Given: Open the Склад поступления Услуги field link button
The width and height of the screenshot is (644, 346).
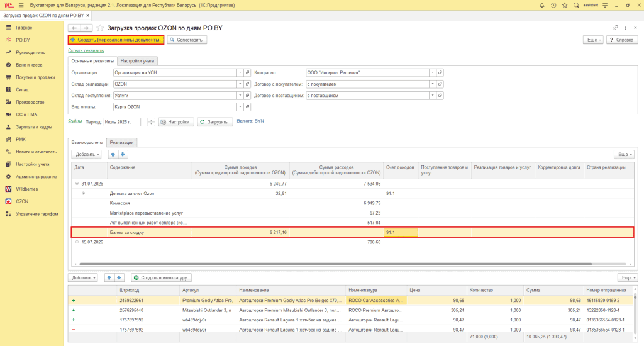Looking at the screenshot, I should tap(247, 96).
